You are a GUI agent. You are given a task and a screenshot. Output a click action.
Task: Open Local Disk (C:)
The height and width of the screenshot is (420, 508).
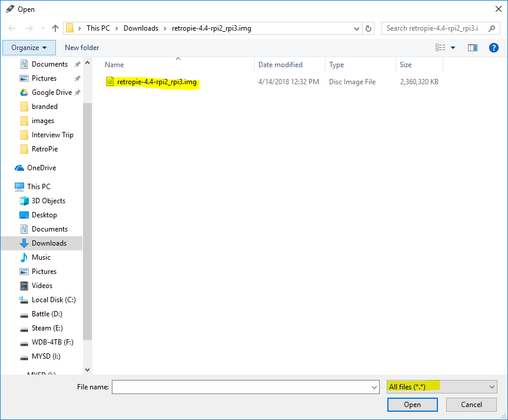[54, 300]
